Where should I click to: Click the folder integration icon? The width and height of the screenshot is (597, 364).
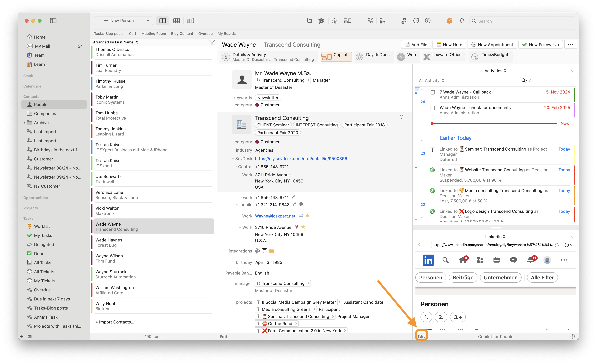272,251
